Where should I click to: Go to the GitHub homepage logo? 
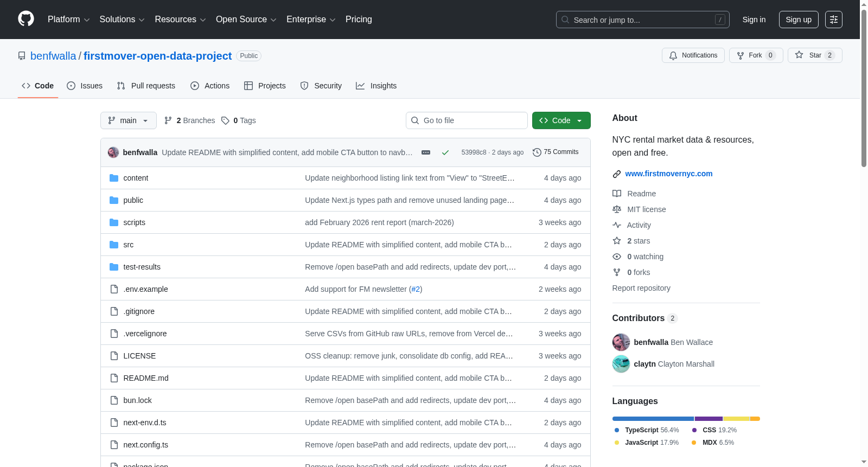(26, 19)
